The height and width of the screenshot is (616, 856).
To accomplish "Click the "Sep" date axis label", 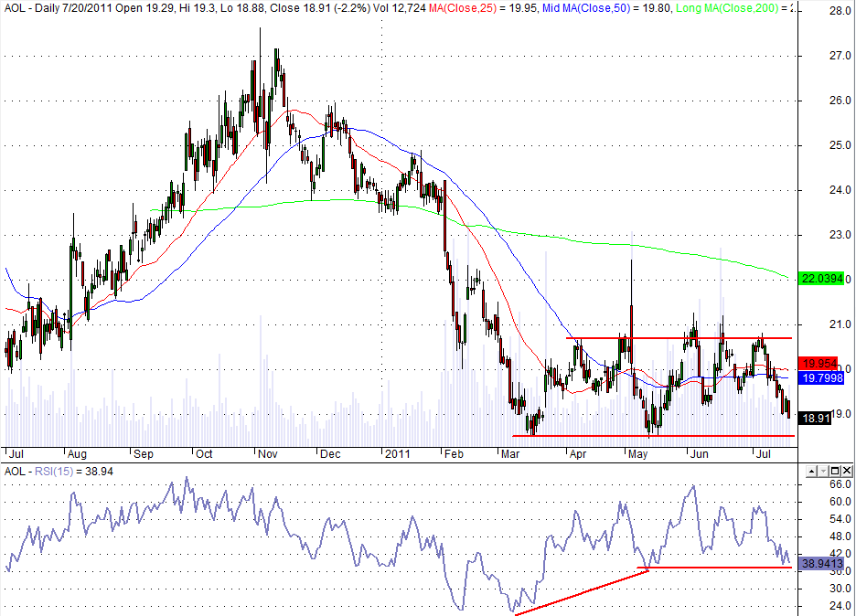I will pyautogui.click(x=143, y=454).
